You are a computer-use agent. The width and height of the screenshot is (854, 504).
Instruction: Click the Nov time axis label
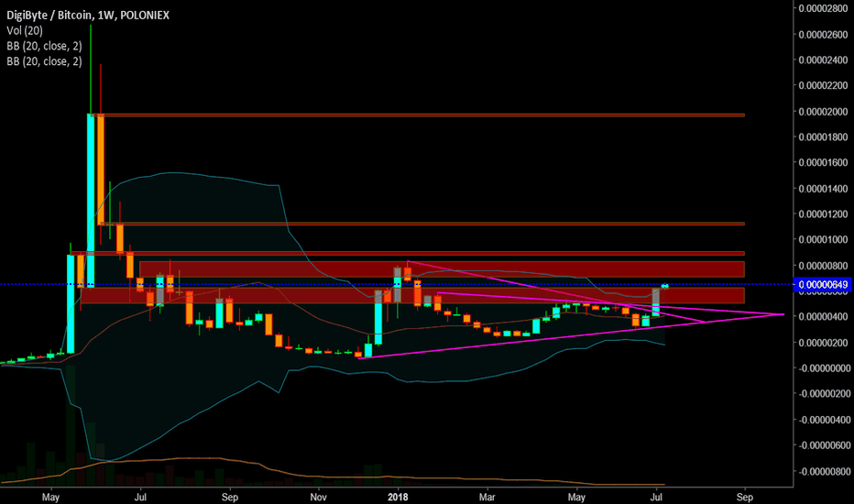pos(318,497)
